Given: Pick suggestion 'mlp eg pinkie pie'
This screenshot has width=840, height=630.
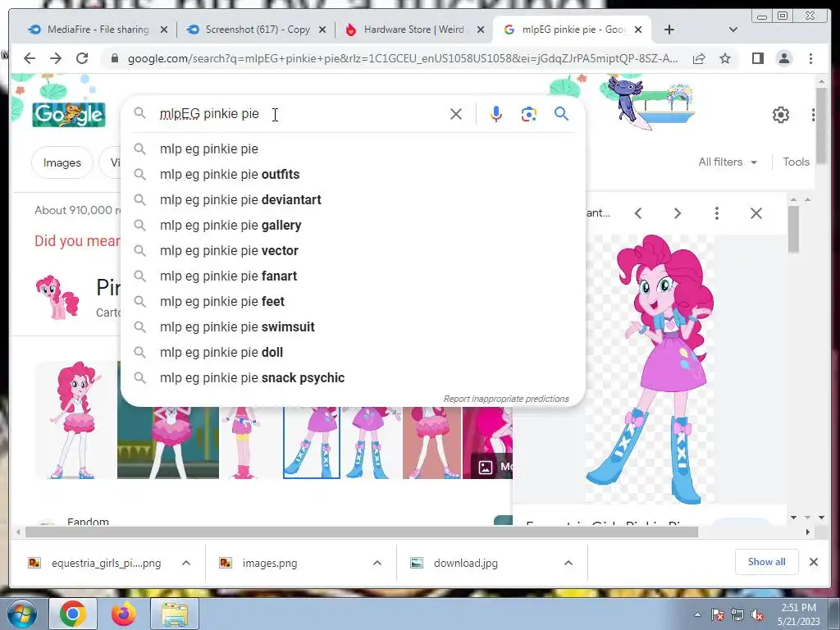Looking at the screenshot, I should pos(353,149).
